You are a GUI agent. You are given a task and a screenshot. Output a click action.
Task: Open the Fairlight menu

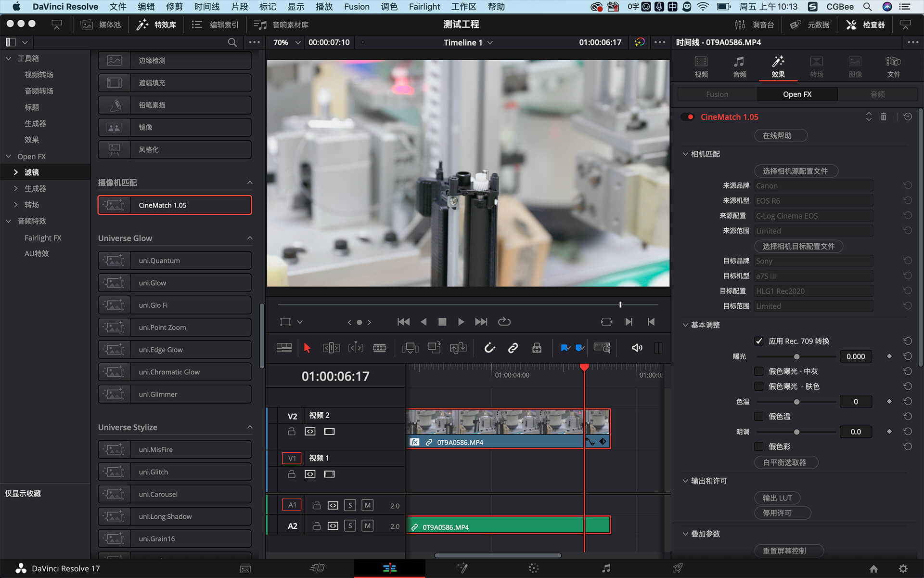coord(424,7)
